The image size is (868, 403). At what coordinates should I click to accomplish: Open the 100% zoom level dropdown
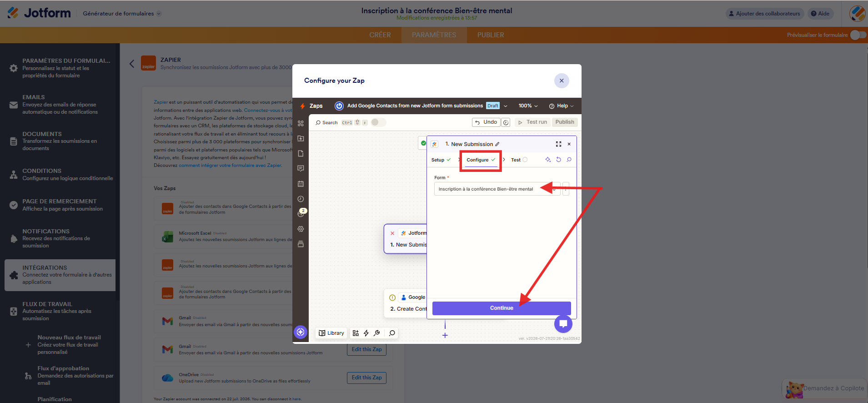pos(528,106)
